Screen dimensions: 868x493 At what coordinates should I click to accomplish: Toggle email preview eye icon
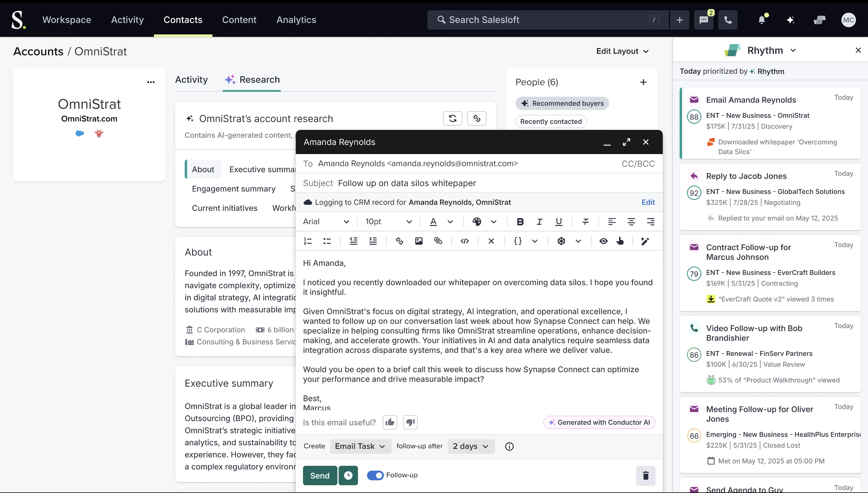coord(603,241)
